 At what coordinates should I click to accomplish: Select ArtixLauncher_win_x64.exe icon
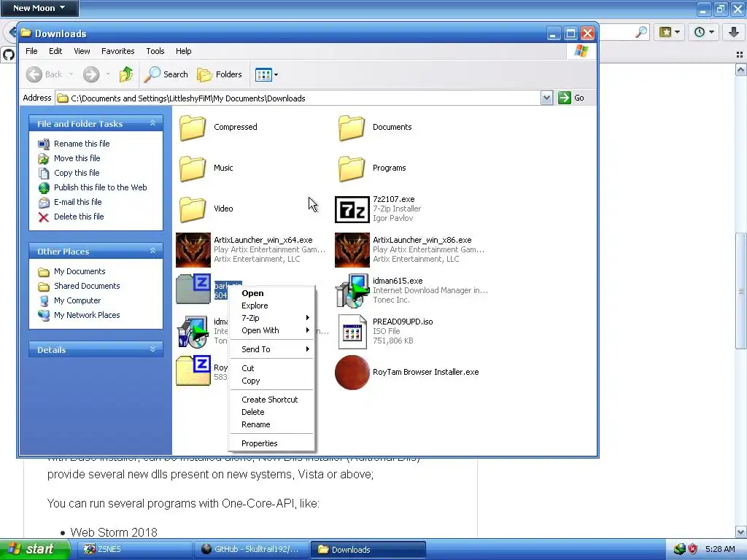[x=193, y=250]
